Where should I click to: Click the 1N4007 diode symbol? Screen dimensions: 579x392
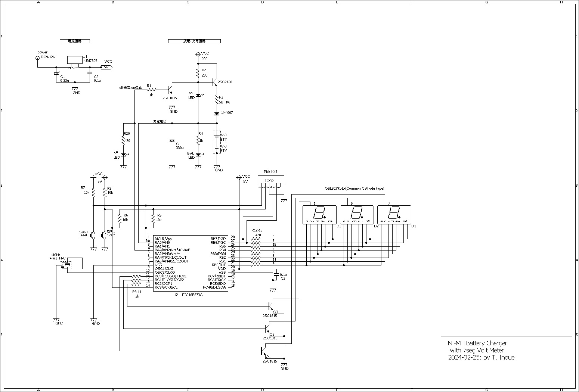click(217, 113)
